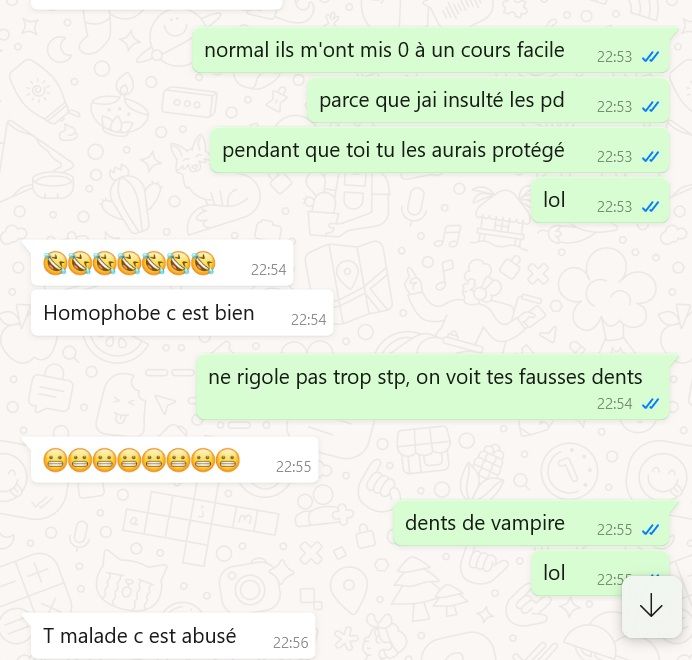Click the 22:54 timestamp on laughing emojis message

click(269, 270)
